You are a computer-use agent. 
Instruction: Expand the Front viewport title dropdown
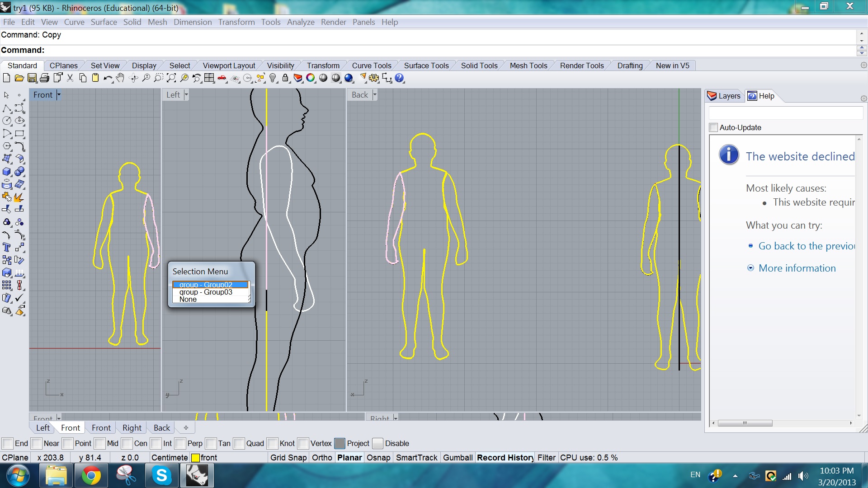59,95
